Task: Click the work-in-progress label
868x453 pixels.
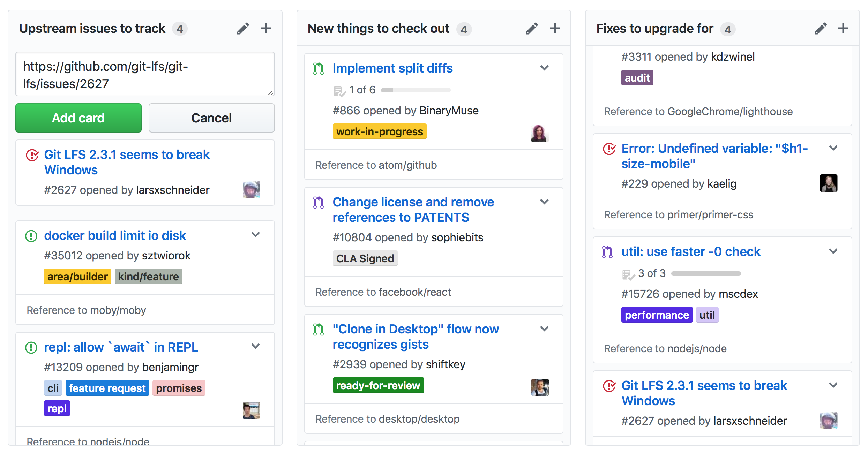Action: [x=379, y=132]
